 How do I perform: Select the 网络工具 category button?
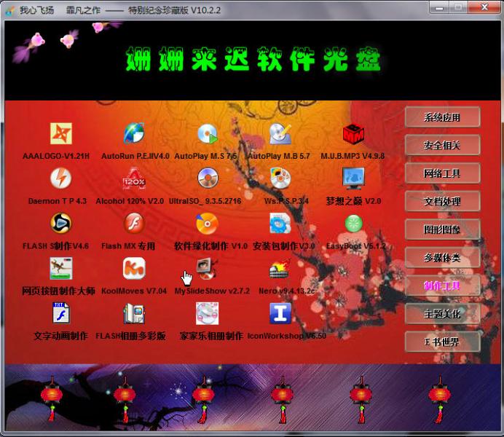(x=443, y=173)
